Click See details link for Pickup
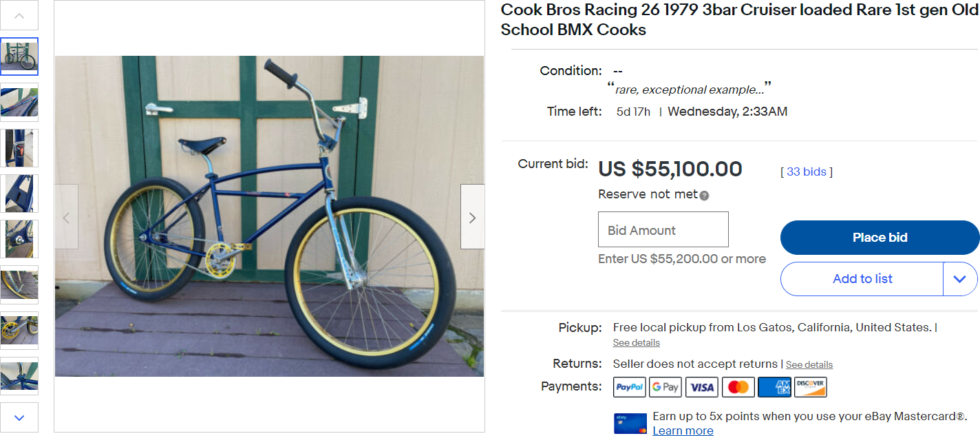This screenshot has width=980, height=436. [636, 343]
